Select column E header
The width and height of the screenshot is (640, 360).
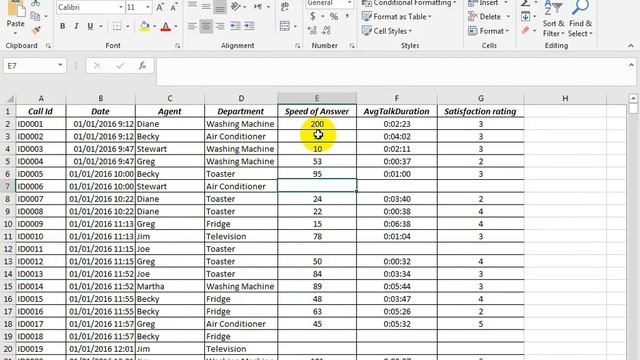point(317,98)
